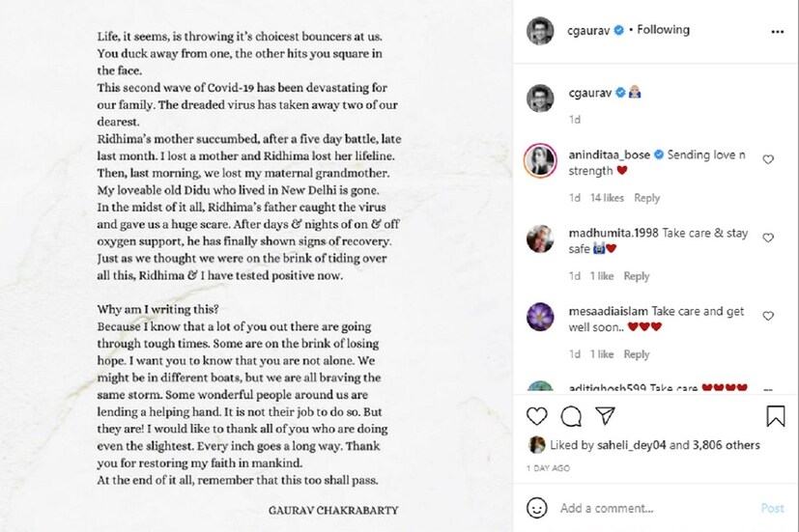Reply to madhumita.1998's comment
Screen dimensions: 799x532
(637, 276)
